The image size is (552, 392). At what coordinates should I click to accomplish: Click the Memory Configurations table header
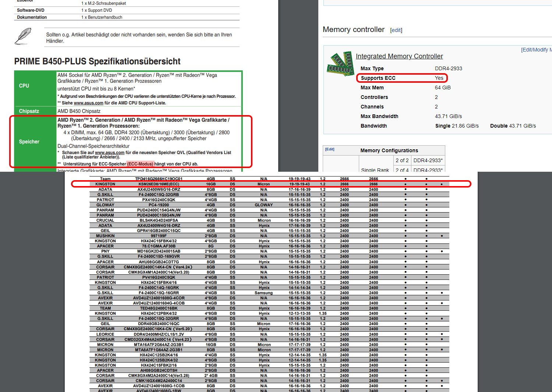coord(389,150)
